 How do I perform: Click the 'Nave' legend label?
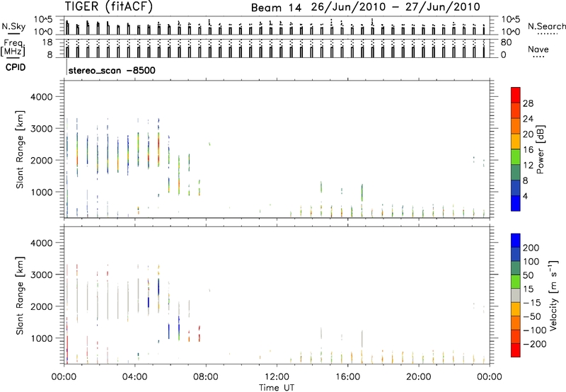[x=538, y=49]
